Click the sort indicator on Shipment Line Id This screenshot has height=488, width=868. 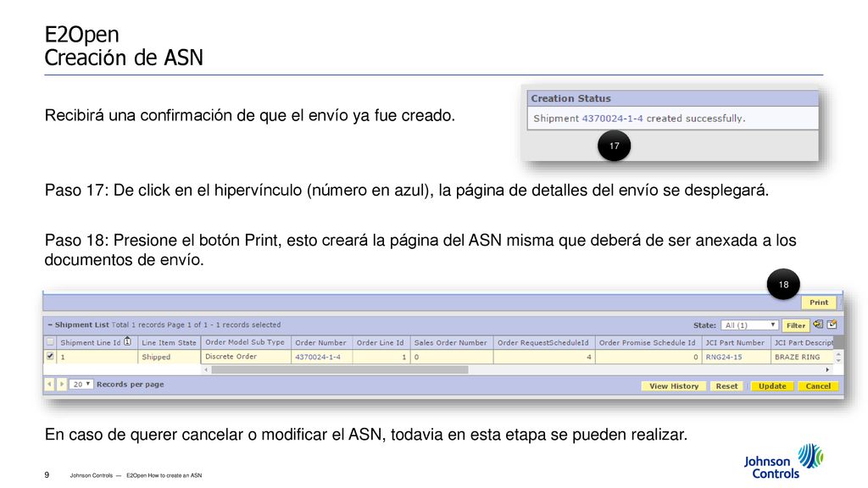coord(127,341)
